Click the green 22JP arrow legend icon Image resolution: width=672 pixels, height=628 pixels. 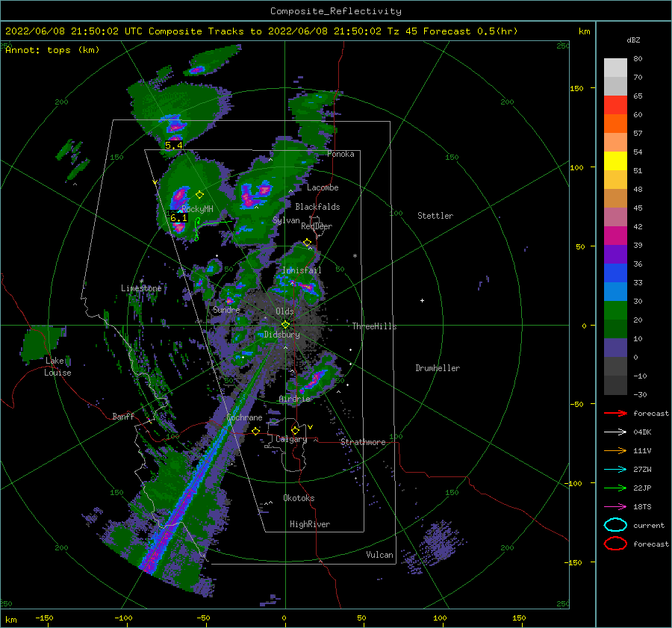pos(615,488)
